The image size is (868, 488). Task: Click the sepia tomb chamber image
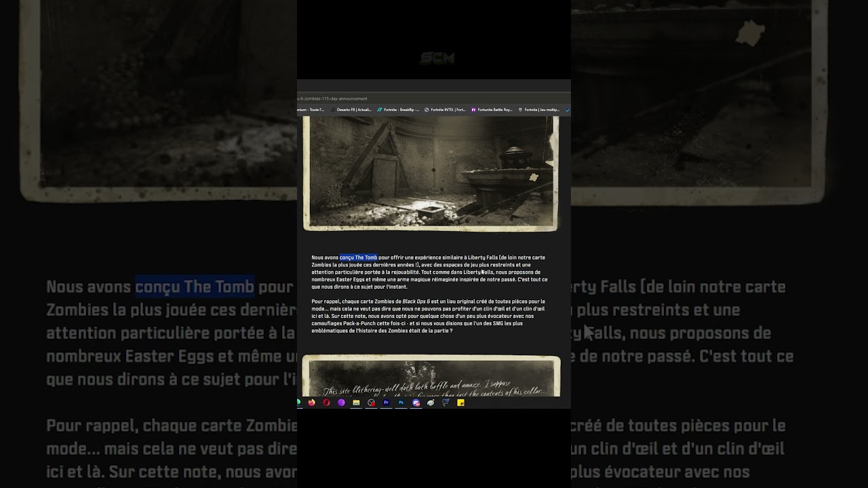431,174
